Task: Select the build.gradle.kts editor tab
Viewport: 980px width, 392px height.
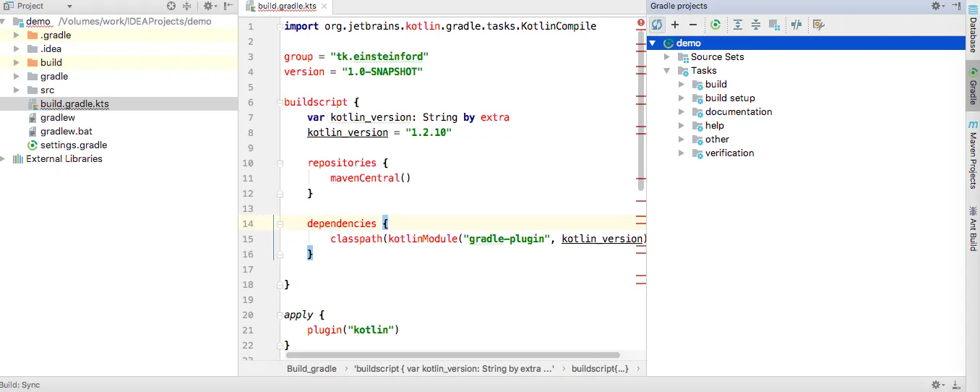Action: coord(285,6)
